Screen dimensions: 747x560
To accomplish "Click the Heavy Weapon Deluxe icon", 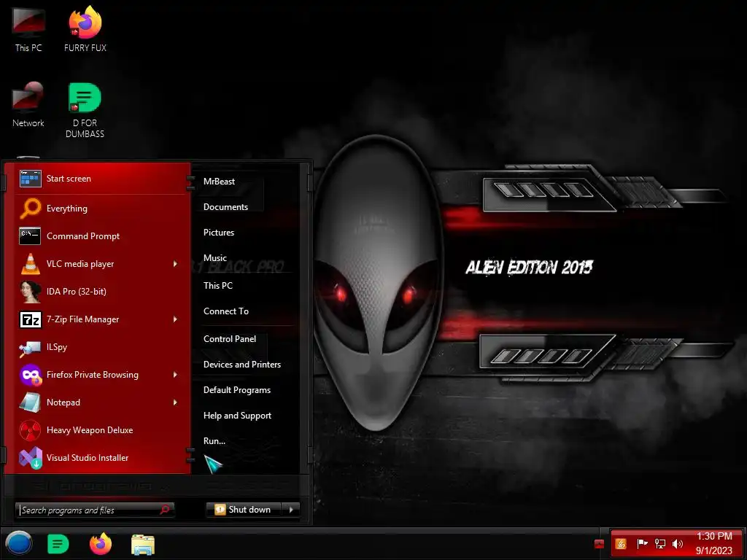I will [30, 430].
